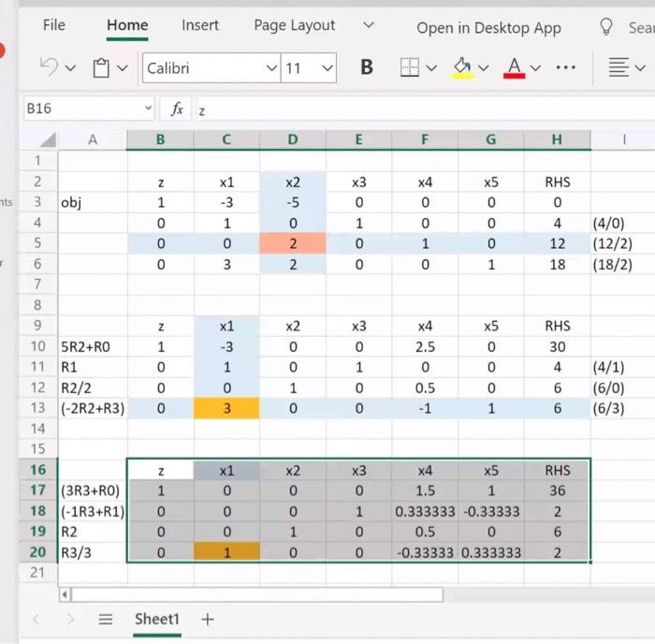Go to next sheet arrow
This screenshot has width=655, height=644.
(70, 619)
